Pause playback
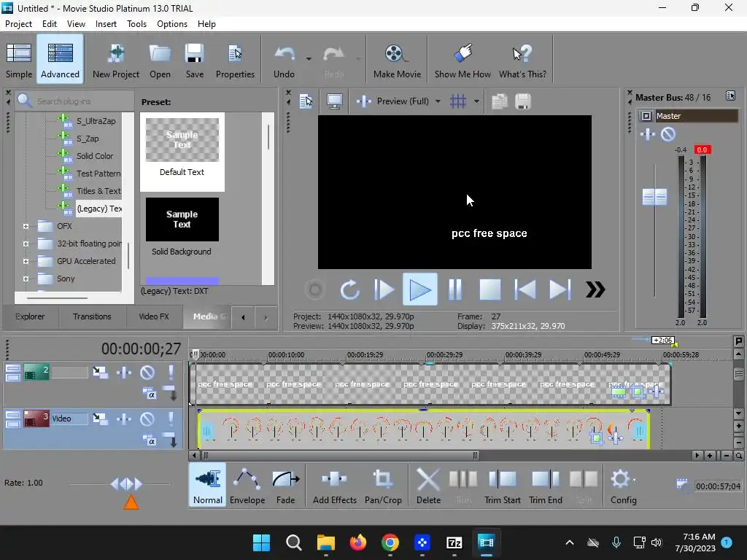The height and width of the screenshot is (560, 747). coord(455,289)
